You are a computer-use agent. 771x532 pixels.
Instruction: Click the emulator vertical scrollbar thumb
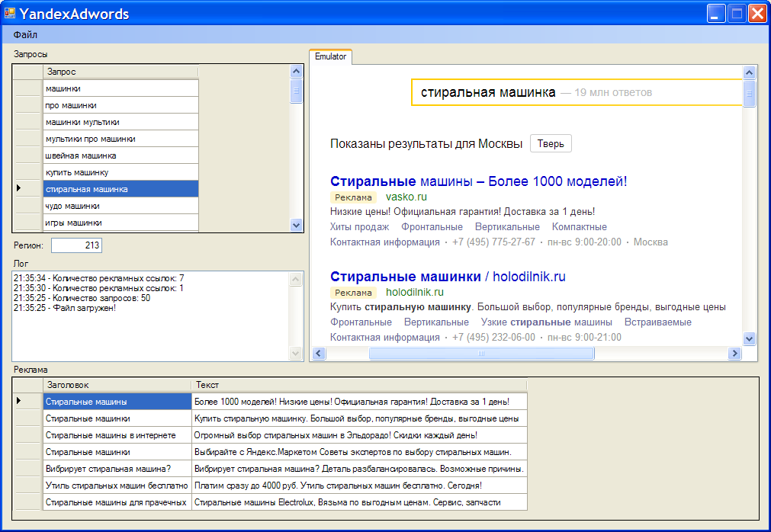coord(749,93)
